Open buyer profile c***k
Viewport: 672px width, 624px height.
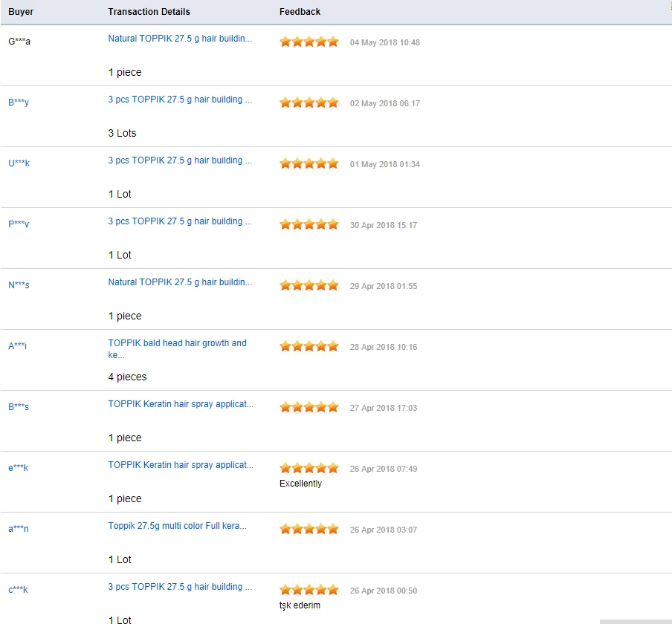[x=18, y=589]
